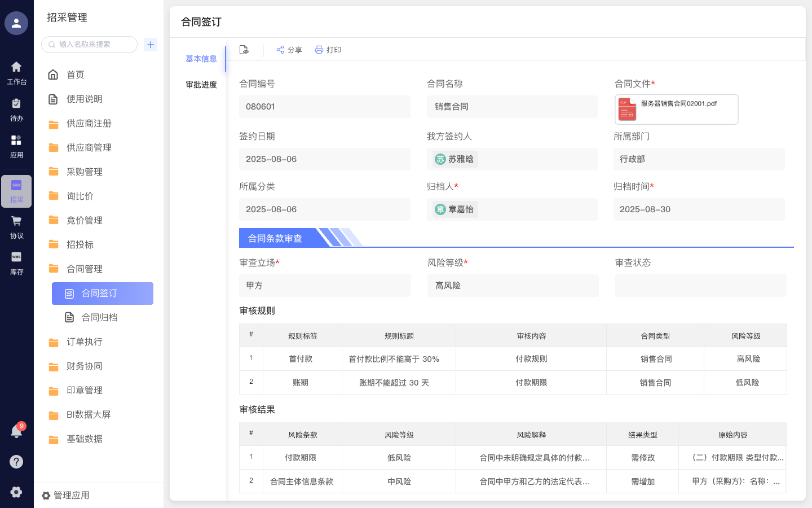Open the 服务器销售合同02001.pdf attachment

click(x=676, y=109)
